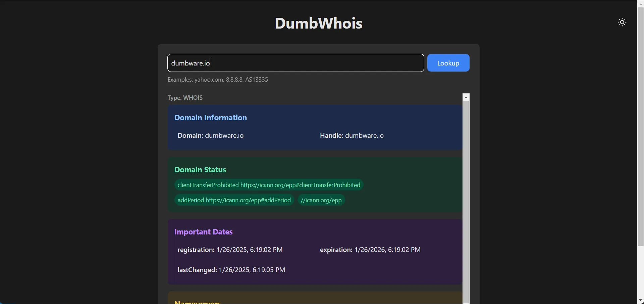Click the Type: WHOIS label

pos(185,98)
